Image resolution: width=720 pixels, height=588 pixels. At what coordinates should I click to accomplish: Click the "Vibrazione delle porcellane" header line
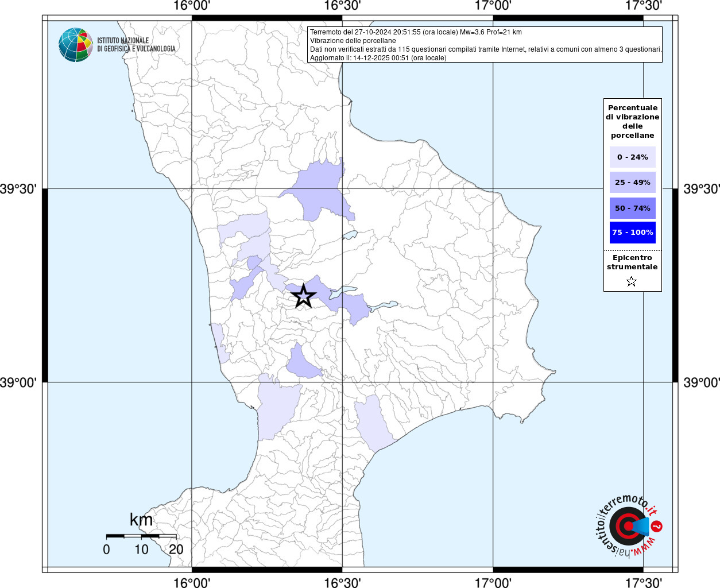coord(353,41)
